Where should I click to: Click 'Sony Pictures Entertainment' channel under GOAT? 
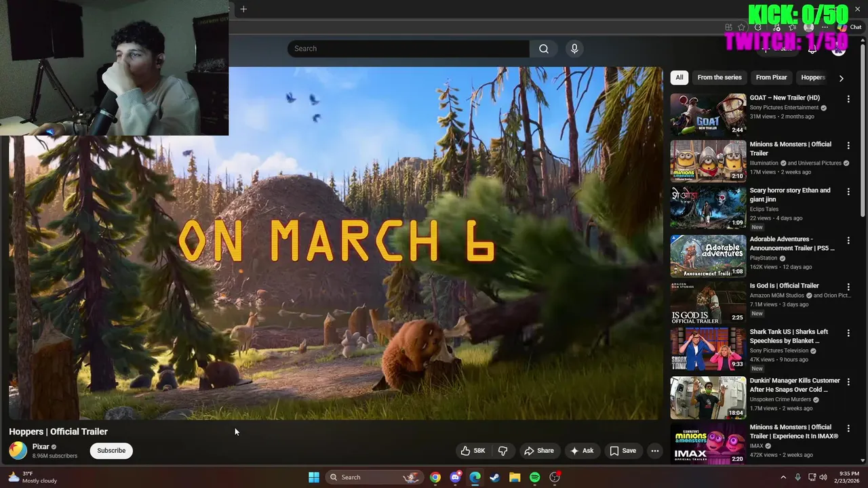(x=784, y=108)
